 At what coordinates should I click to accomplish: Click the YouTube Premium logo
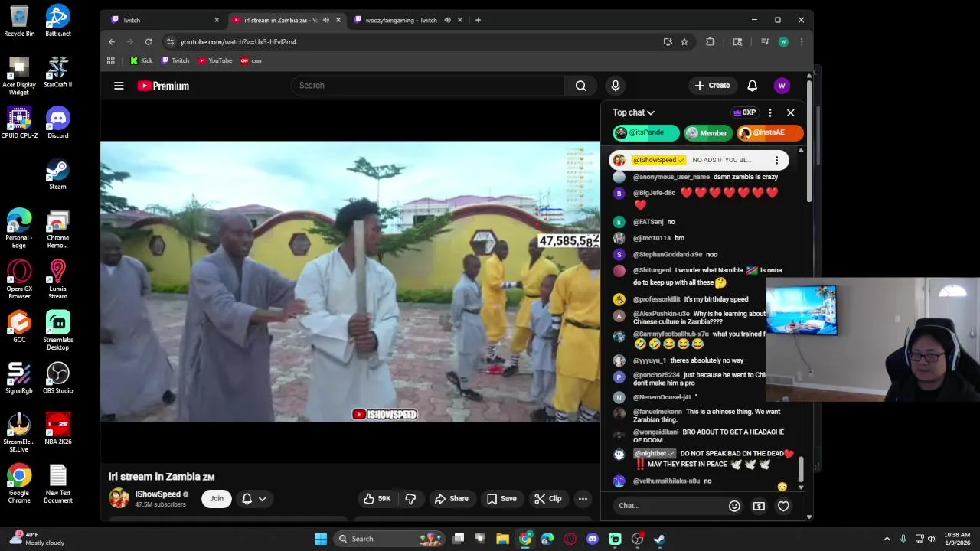tap(163, 86)
